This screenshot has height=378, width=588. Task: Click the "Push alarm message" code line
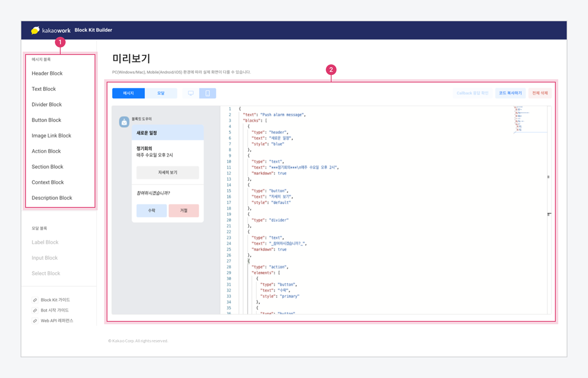pyautogui.click(x=274, y=115)
